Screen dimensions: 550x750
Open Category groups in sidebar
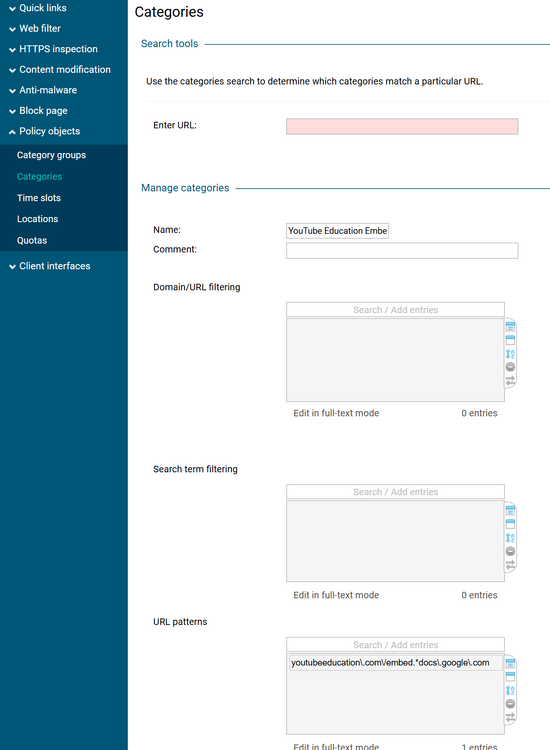(x=52, y=155)
